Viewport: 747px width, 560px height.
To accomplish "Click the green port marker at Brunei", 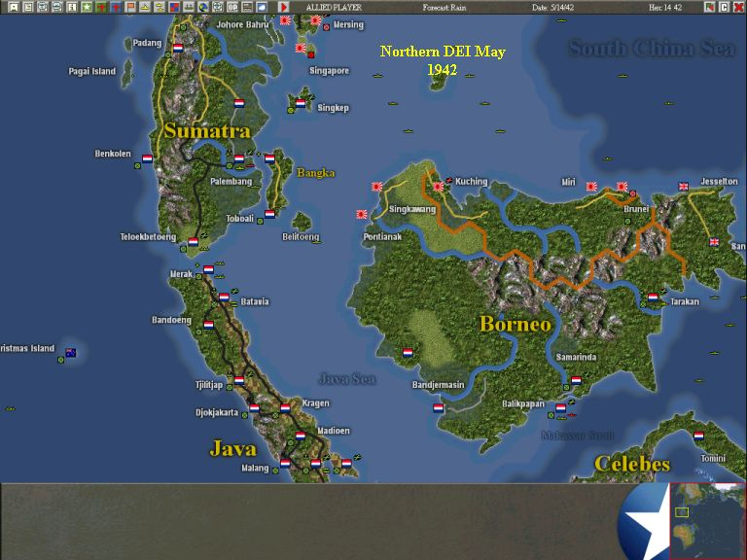I will (x=628, y=221).
